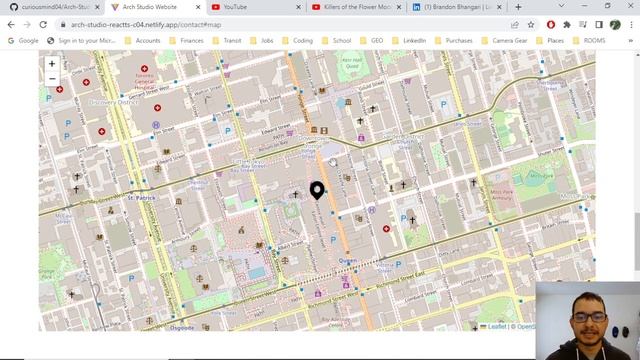Open the LinkedIn bookmark folder
This screenshot has width=640, height=360.
click(x=409, y=41)
